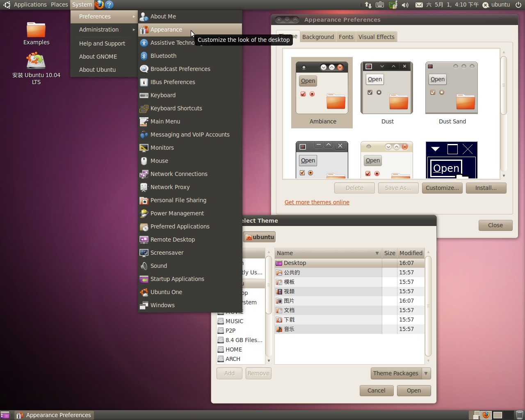
Task: Follow the Get more themes online link
Action: click(317, 202)
